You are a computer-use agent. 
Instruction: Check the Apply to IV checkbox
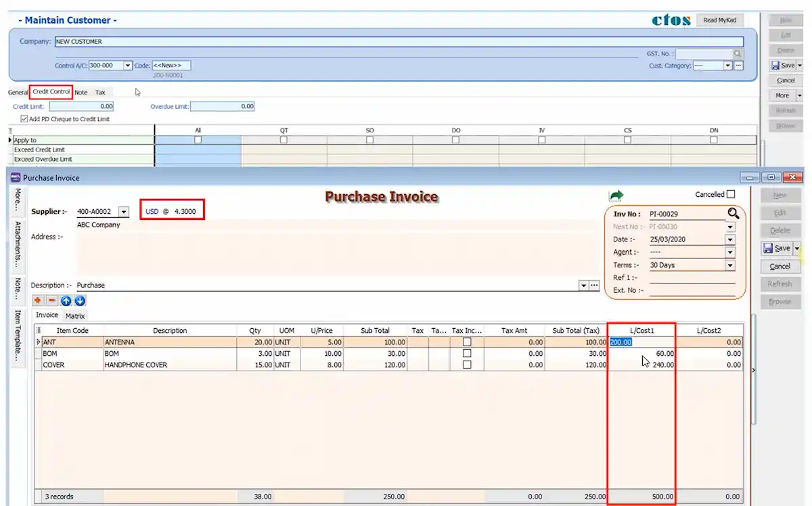pos(542,140)
